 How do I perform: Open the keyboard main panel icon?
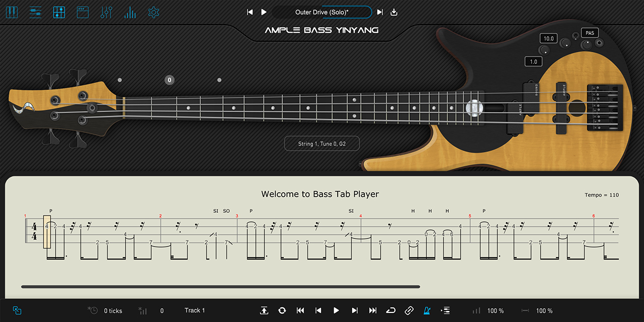[x=12, y=12]
